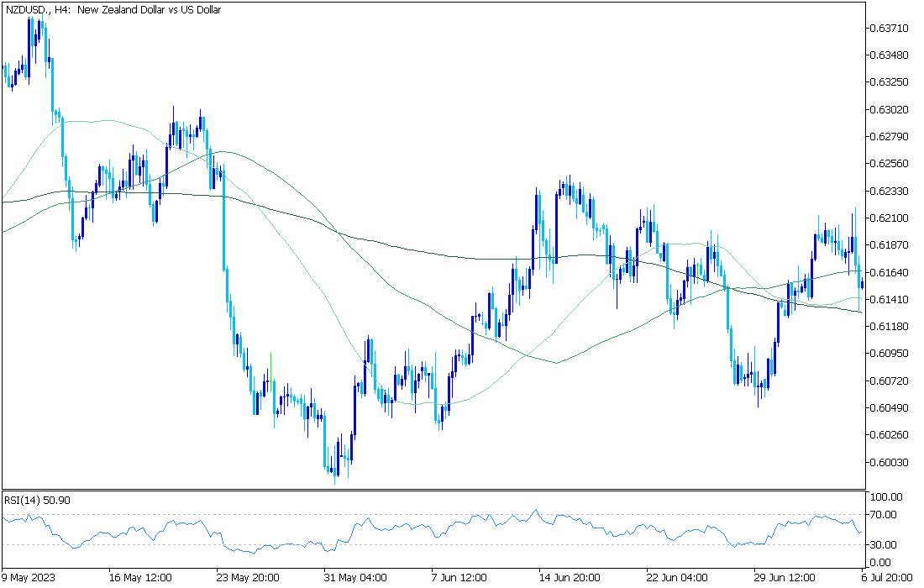Select the 0.62330 price label

(x=890, y=191)
